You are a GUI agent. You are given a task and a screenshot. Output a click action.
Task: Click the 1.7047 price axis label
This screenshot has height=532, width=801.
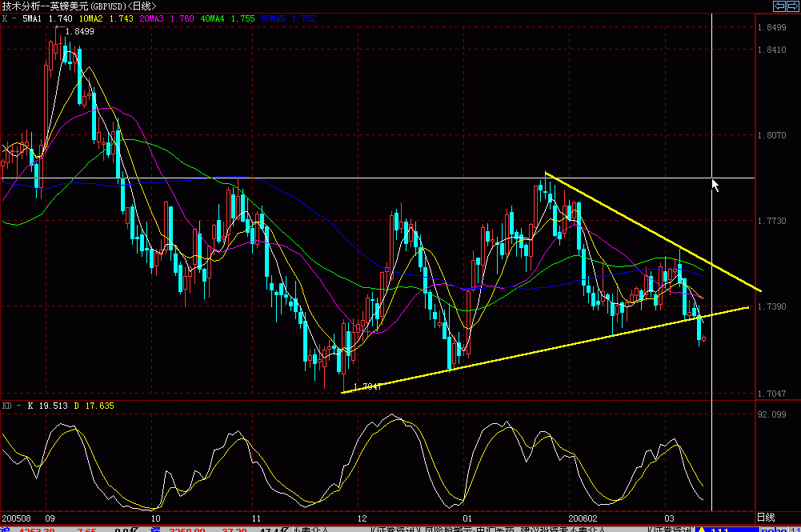[x=772, y=394]
